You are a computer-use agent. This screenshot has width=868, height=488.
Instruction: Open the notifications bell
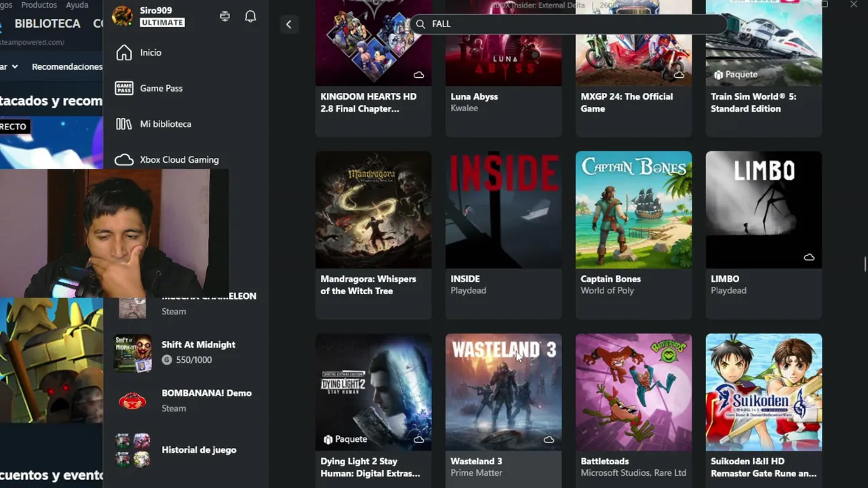pos(250,16)
